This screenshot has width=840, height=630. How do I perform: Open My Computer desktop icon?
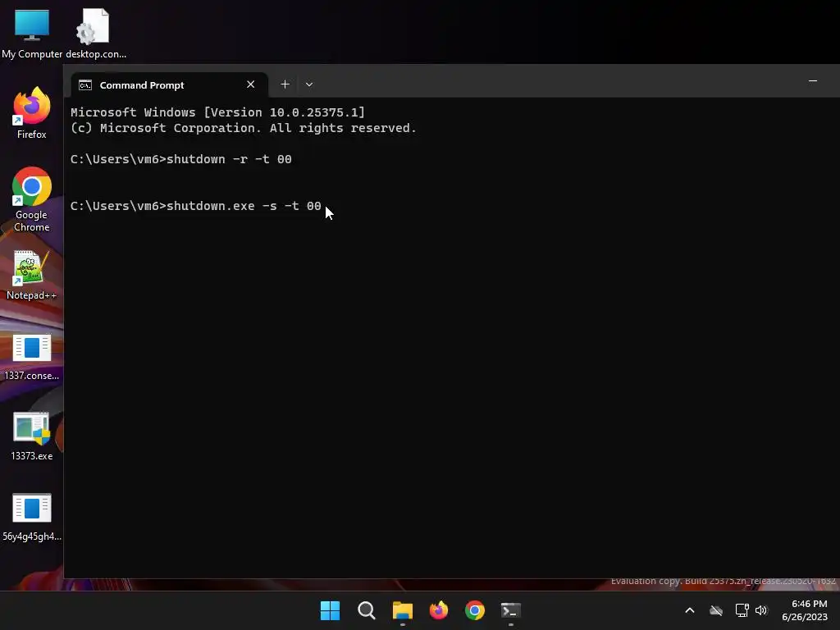pyautogui.click(x=32, y=33)
